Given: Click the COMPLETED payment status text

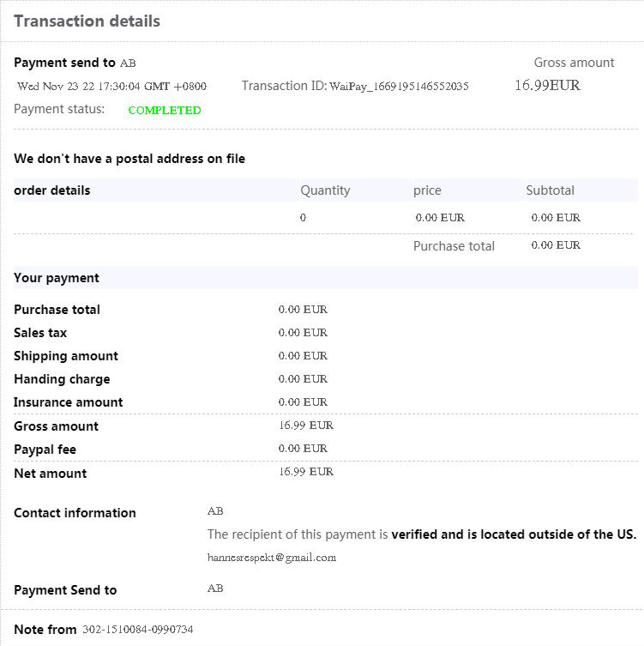Looking at the screenshot, I should coord(165,110).
